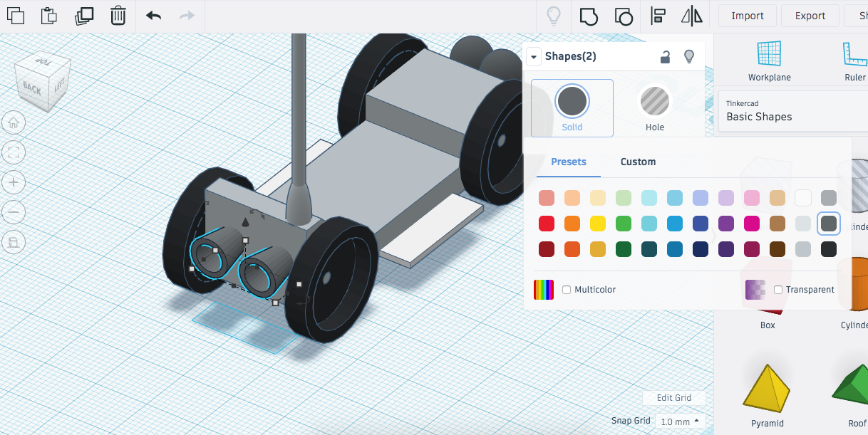Undo the last action
The height and width of the screenshot is (435, 868).
[153, 16]
